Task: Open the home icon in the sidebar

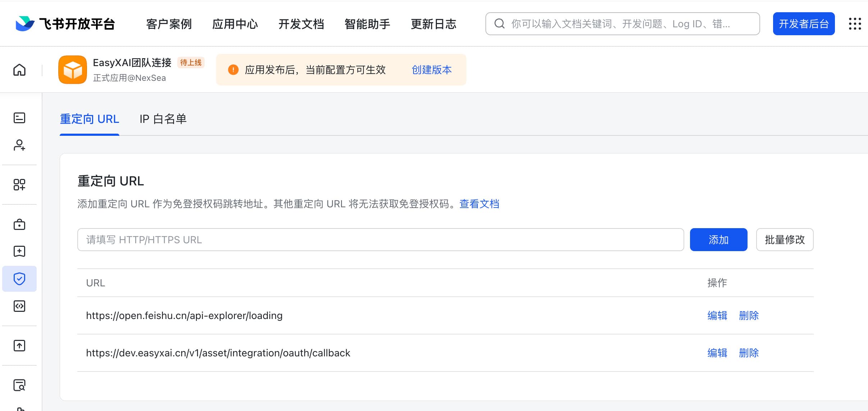Action: [x=19, y=70]
